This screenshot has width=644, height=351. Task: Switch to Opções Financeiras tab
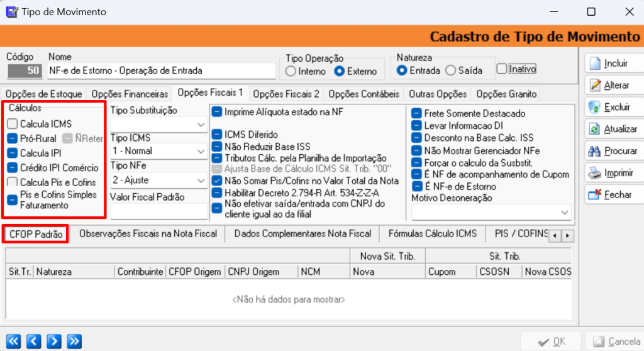[130, 94]
